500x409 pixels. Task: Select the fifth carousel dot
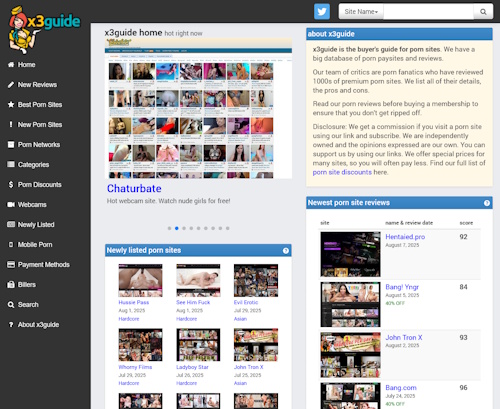pos(198,228)
